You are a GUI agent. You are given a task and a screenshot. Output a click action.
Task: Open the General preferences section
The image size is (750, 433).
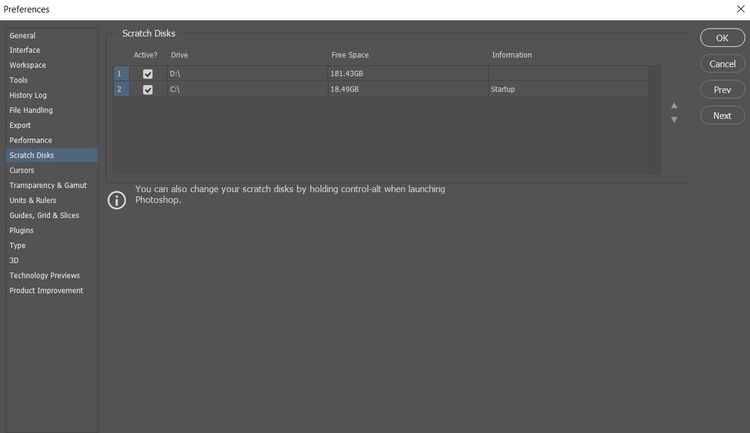point(22,35)
